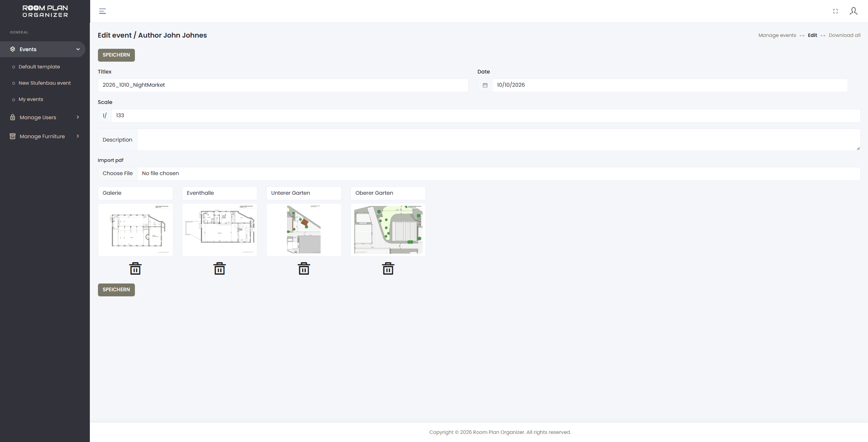Delete the Oberer Garten plan trash icon

click(x=388, y=269)
